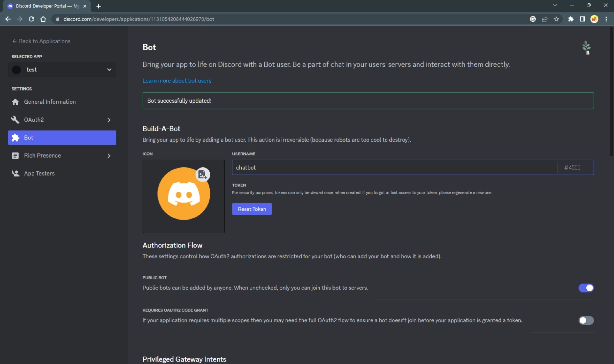Screen dimensions: 614x364
Task: Click the upload image icon on bot avatar
Action: 202,174
